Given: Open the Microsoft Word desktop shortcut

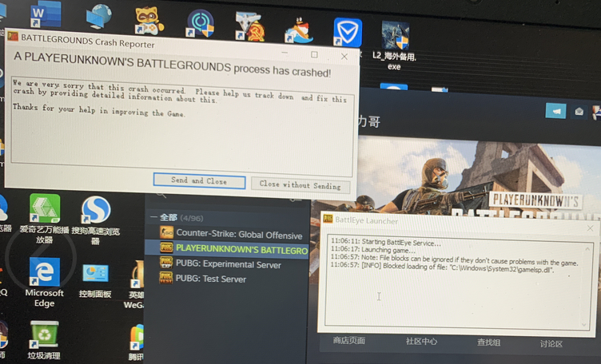Looking at the screenshot, I should pos(46,14).
